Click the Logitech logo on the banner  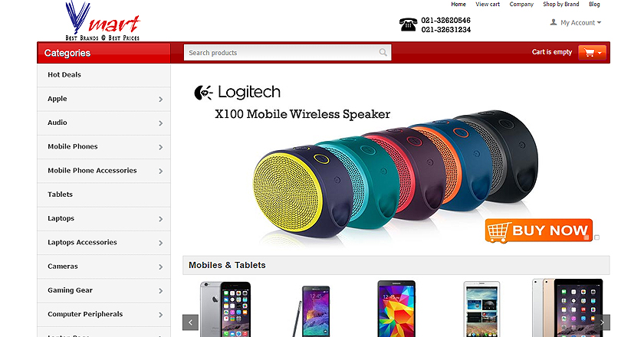point(237,93)
